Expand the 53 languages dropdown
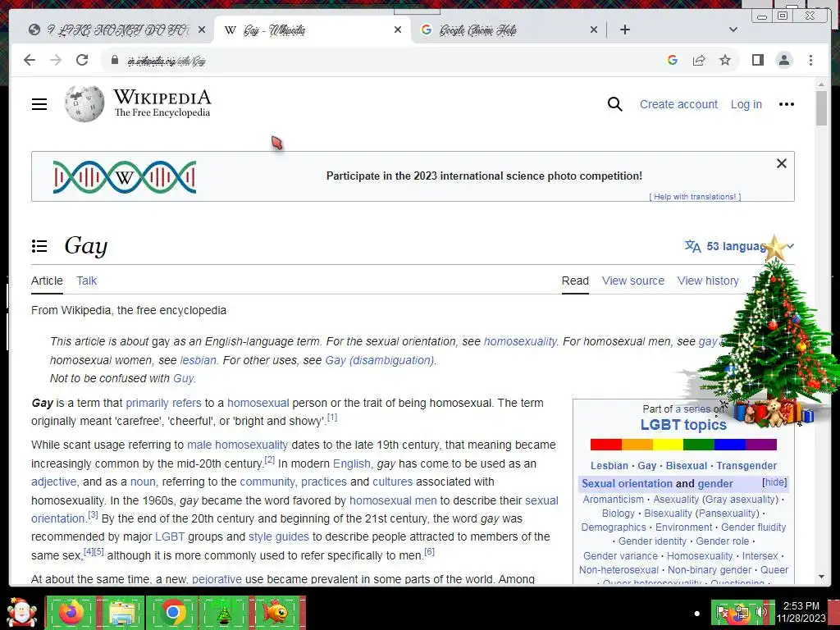The height and width of the screenshot is (630, 840). point(739,246)
